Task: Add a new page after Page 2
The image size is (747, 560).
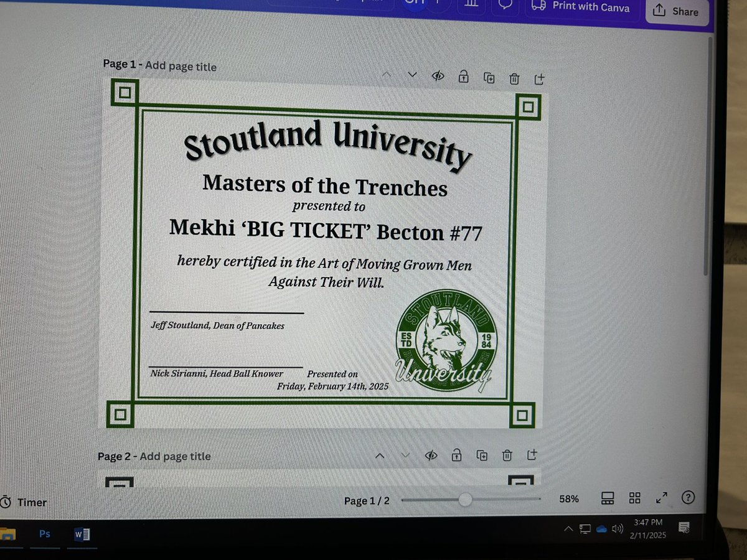Action: click(x=532, y=454)
